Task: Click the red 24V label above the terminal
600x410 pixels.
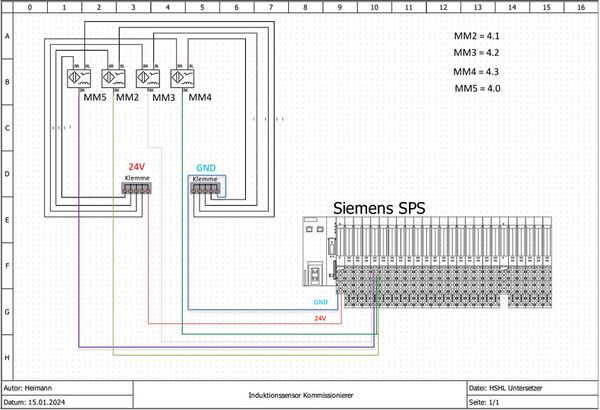Action: [137, 166]
